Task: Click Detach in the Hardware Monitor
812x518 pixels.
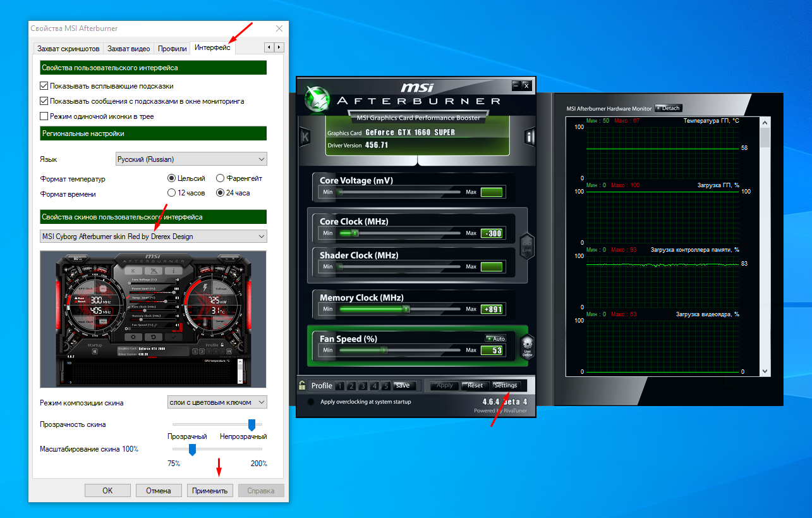Action: [669, 108]
